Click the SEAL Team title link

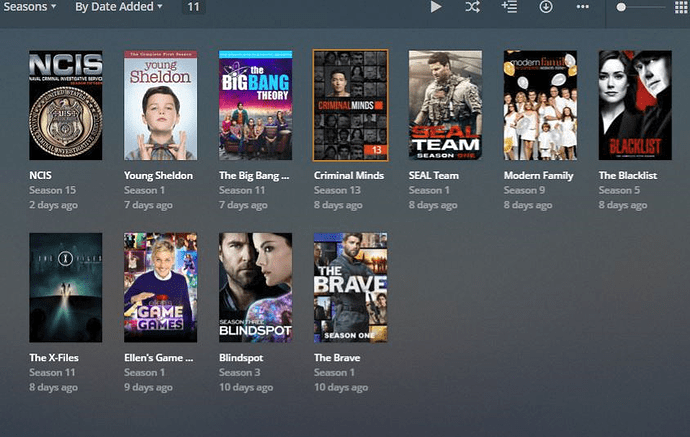click(x=433, y=175)
